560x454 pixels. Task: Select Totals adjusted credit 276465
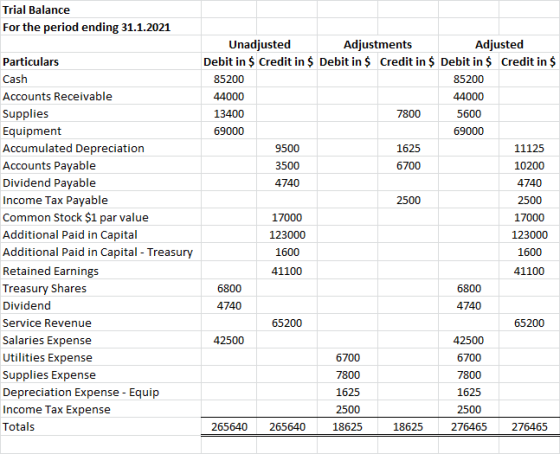529,427
